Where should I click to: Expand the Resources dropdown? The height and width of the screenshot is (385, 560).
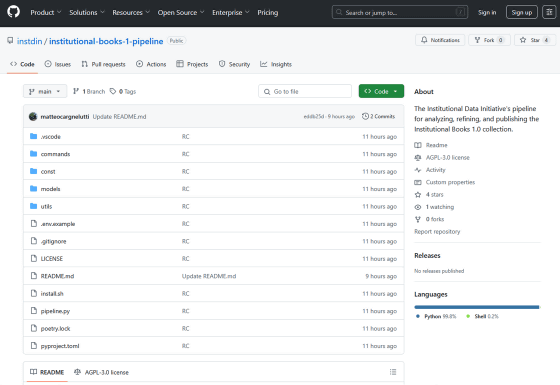pyautogui.click(x=131, y=12)
